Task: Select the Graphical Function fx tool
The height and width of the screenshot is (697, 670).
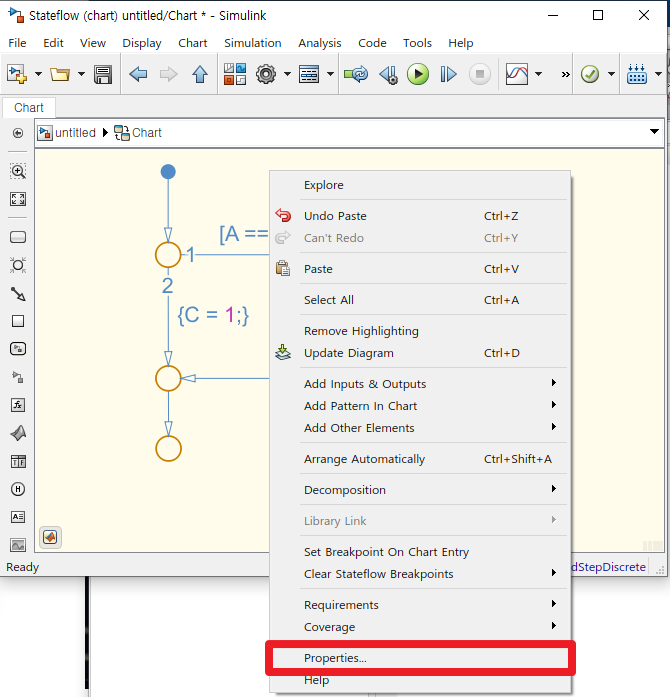Action: 18,405
